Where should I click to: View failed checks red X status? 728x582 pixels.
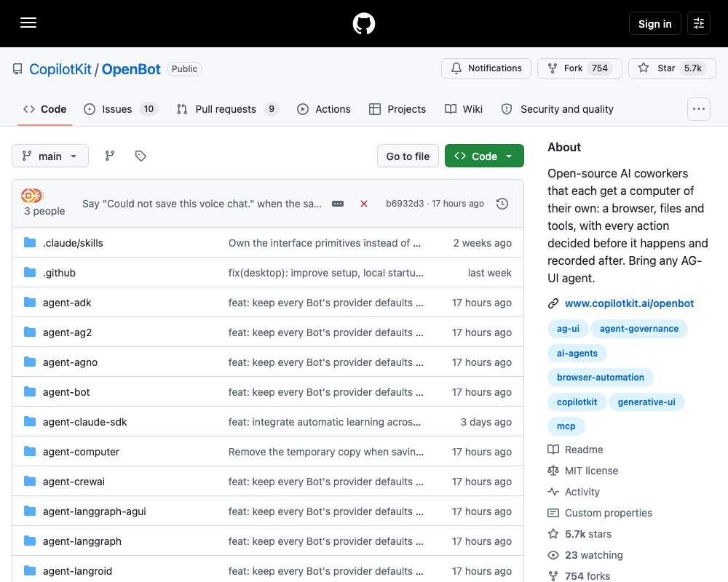coord(364,204)
